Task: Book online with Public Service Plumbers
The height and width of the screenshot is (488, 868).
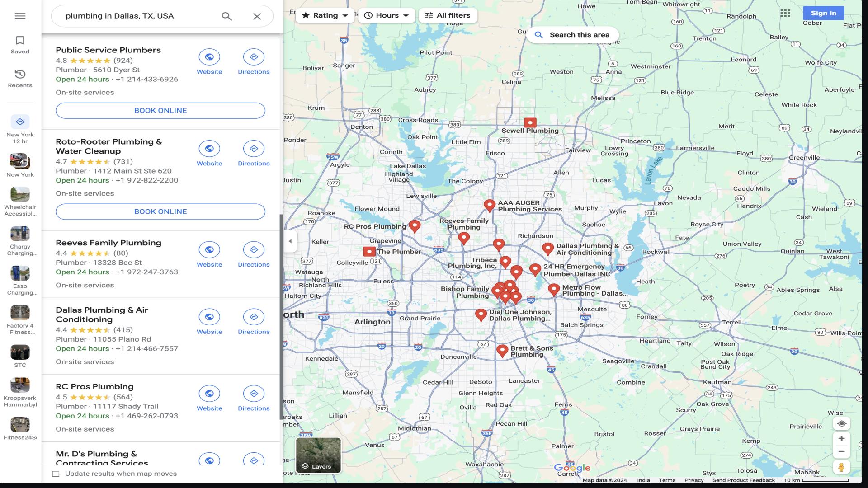Action: point(160,111)
